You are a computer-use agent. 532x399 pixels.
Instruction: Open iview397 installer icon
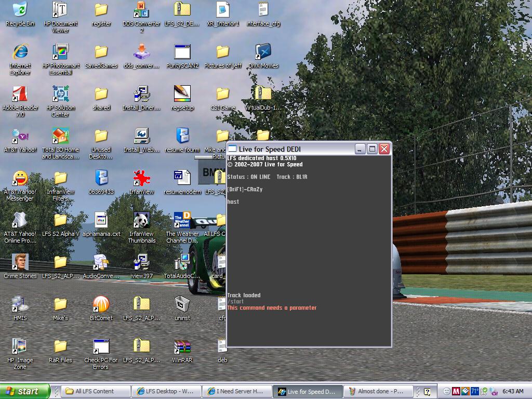tap(141, 262)
